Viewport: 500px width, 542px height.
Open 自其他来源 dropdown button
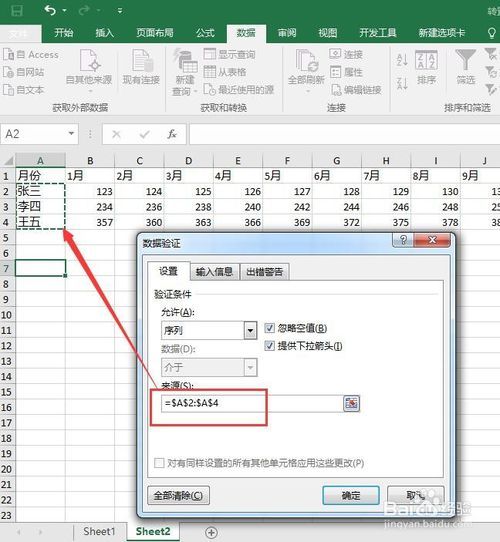point(89,72)
